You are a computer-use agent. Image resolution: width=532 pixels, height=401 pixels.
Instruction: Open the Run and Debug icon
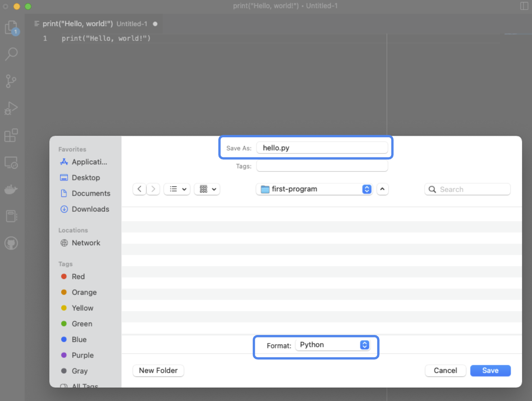coord(11,108)
